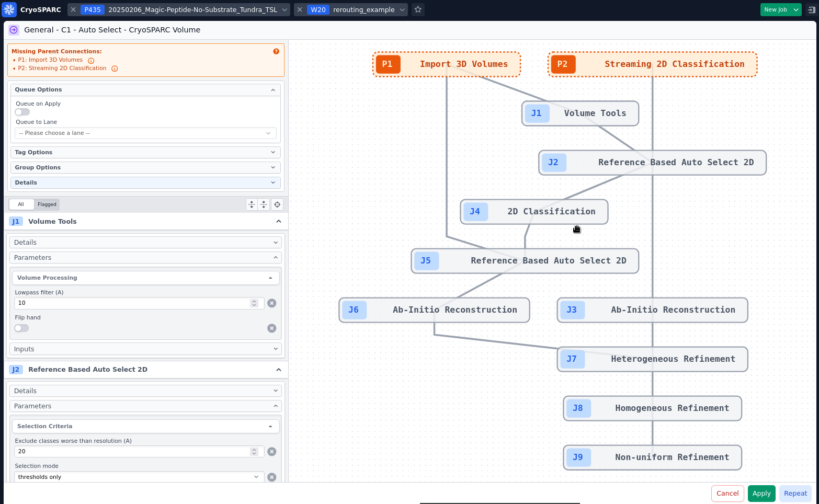Select the J9 Non-uniform Refinement node
This screenshot has height=504, width=819.
click(x=653, y=457)
